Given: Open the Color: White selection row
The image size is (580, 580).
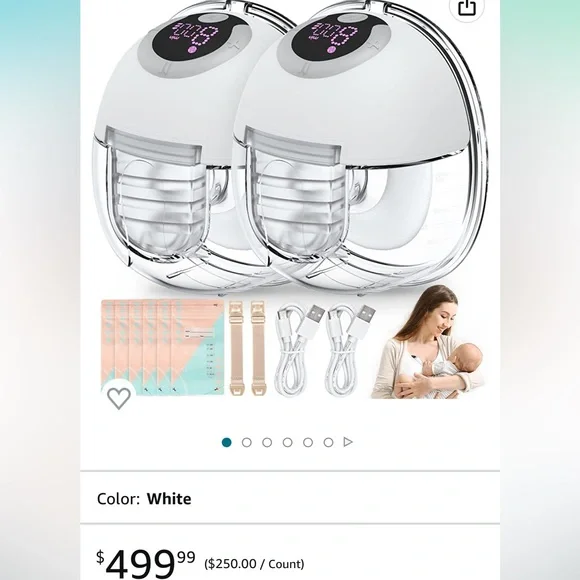Looking at the screenshot, I should coord(290,498).
